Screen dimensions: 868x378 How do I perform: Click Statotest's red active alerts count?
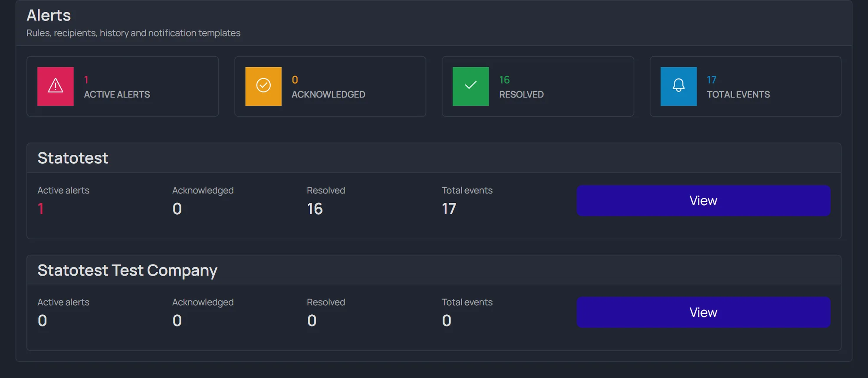[41, 209]
